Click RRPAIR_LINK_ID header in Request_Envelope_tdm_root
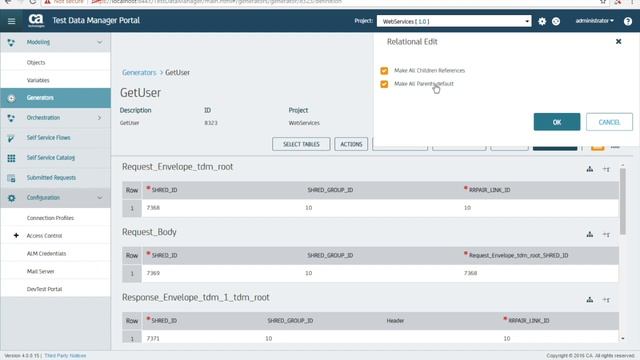This screenshot has width=640, height=360. (489, 190)
